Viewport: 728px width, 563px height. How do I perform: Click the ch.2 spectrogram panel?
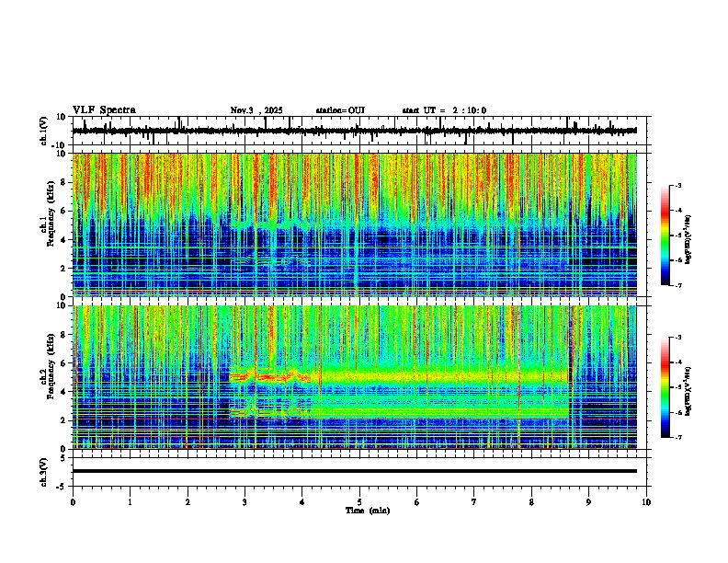click(x=355, y=377)
